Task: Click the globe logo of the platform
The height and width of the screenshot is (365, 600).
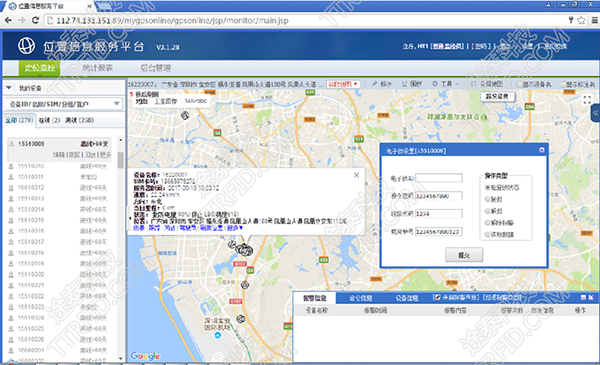Action: [x=26, y=46]
